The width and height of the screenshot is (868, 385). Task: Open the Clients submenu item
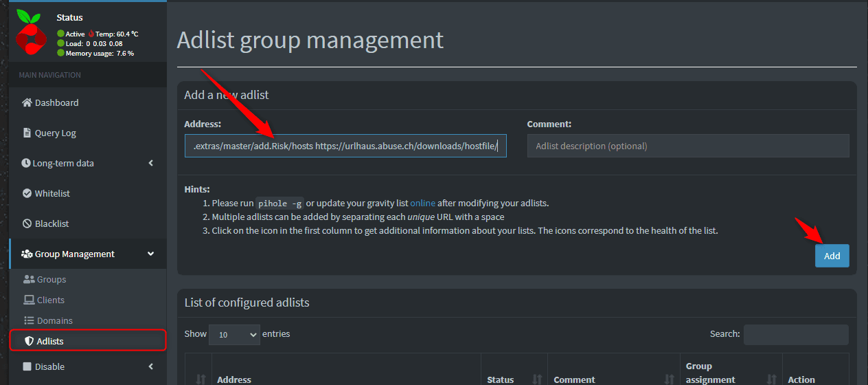[x=88, y=300]
